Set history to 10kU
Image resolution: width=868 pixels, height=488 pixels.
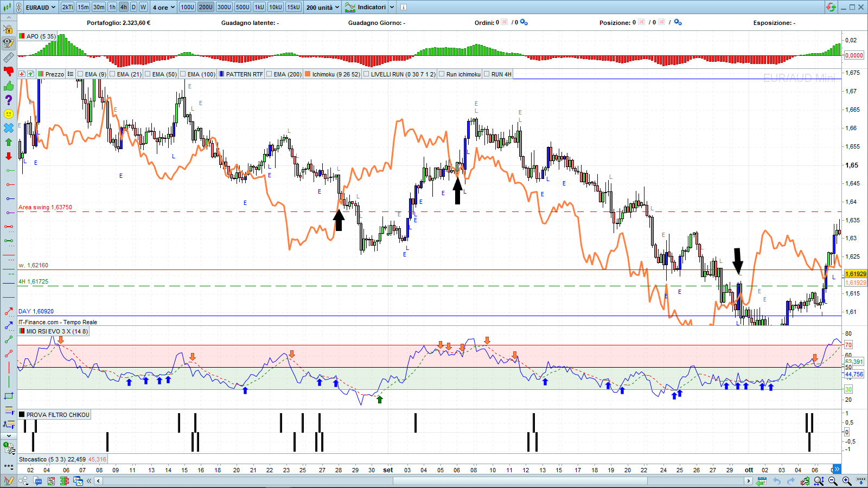(x=276, y=7)
